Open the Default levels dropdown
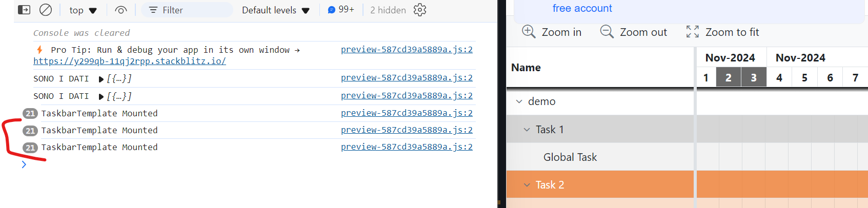The image size is (868, 208). [x=275, y=10]
